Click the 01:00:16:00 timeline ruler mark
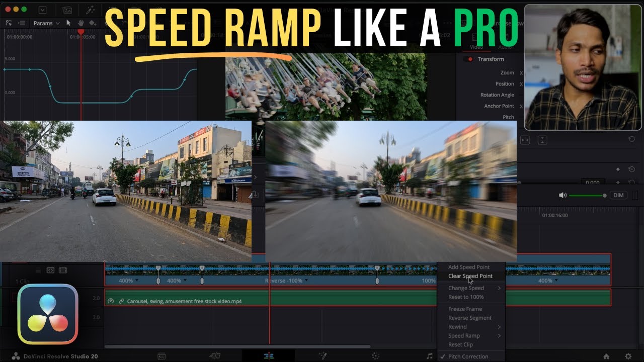Viewport: 644px width, 362px height. [x=554, y=215]
